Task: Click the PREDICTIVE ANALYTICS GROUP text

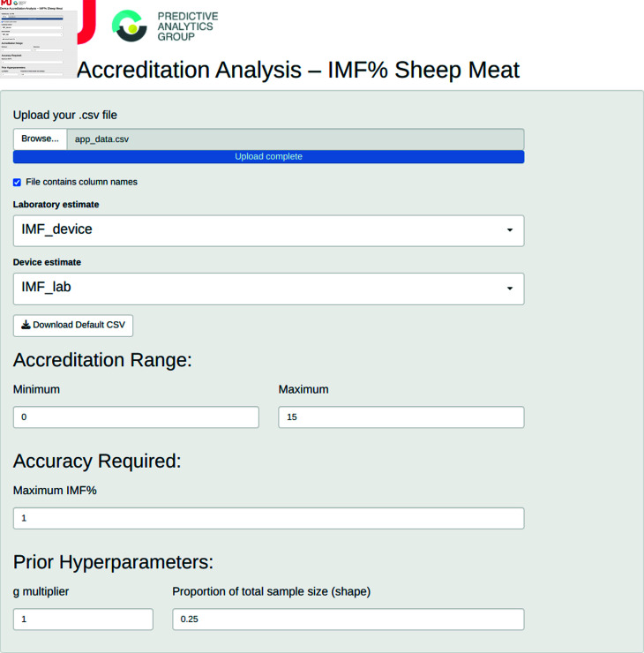Action: click(x=187, y=26)
